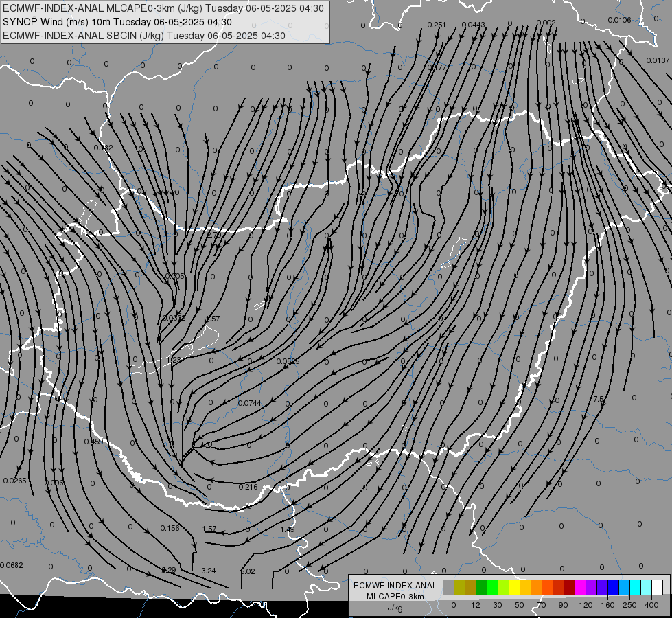The image size is (672, 618).
Task: Click map value 0.459
Action: point(93,442)
